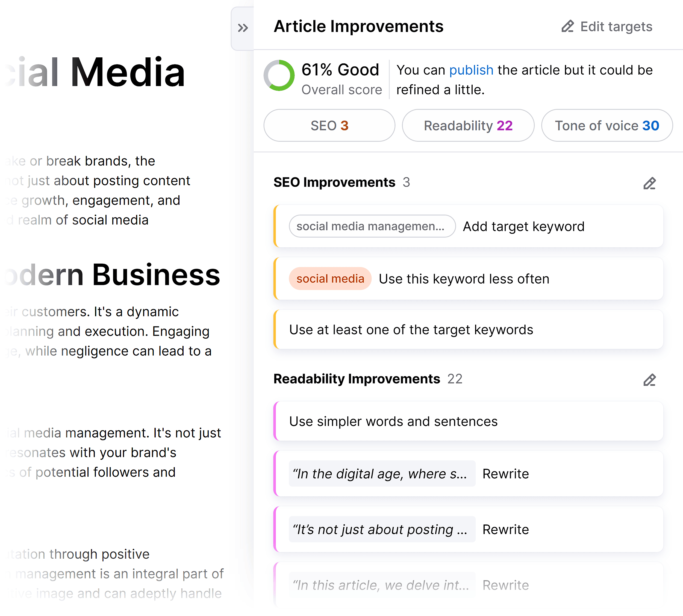The height and width of the screenshot is (616, 683).
Task: Select 'Use at least one of the target keywords'
Action: pos(411,329)
